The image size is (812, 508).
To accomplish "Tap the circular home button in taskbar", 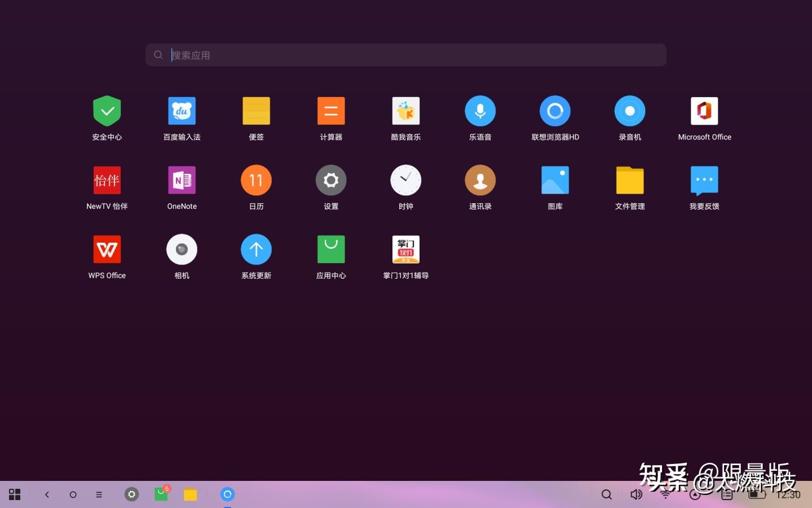I will [x=73, y=494].
